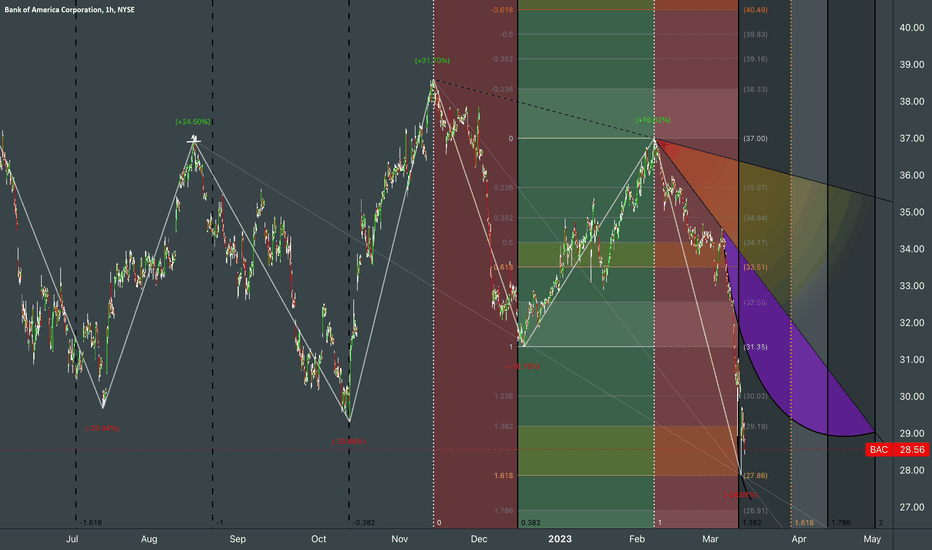Click the 34.00 price axis label
The width and height of the screenshot is (932, 550).
(911, 249)
